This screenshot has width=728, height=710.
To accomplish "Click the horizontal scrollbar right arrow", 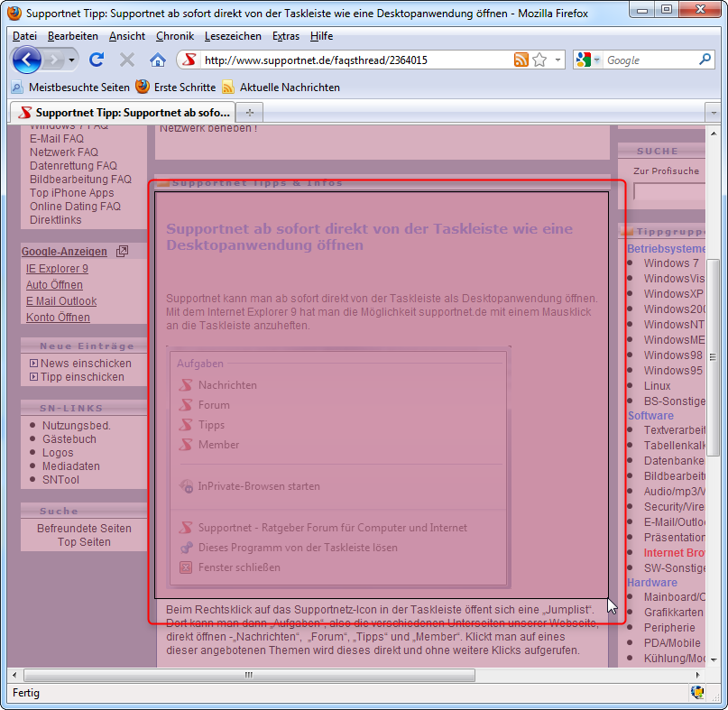I will [698, 675].
